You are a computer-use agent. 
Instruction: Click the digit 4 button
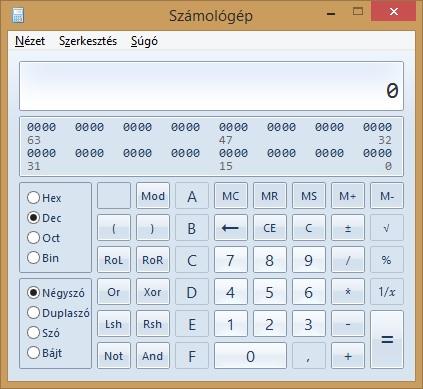[231, 292]
